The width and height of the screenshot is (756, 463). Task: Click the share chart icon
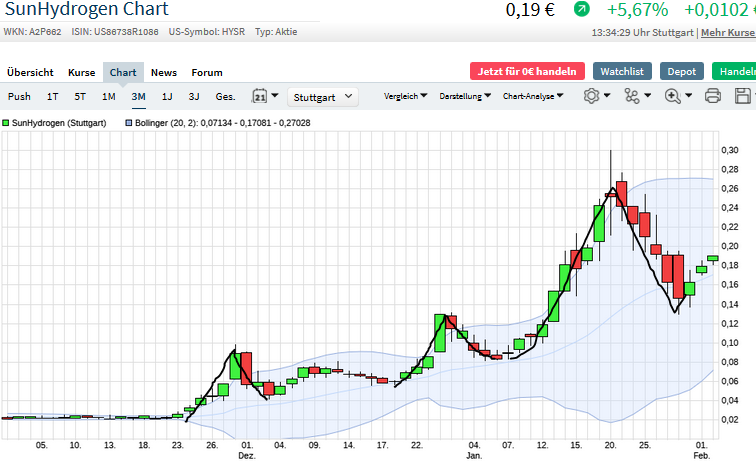634,97
